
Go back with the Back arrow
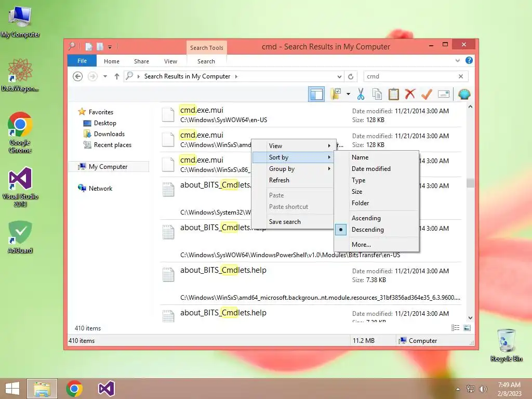pyautogui.click(x=78, y=76)
